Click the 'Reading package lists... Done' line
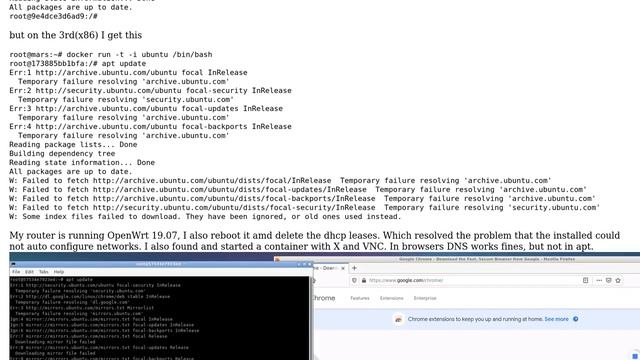Viewport: 640px width, 360px height. click(x=73, y=144)
